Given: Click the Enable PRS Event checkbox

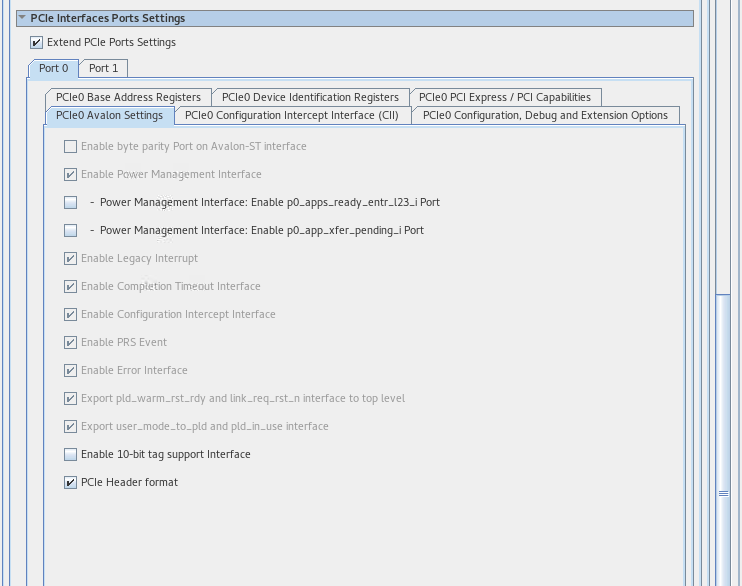Looking at the screenshot, I should coord(71,343).
